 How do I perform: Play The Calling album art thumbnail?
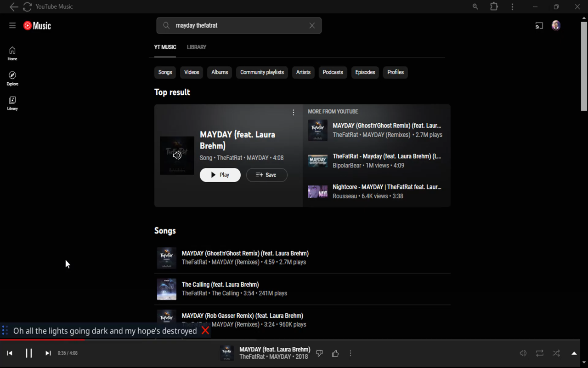(x=167, y=289)
